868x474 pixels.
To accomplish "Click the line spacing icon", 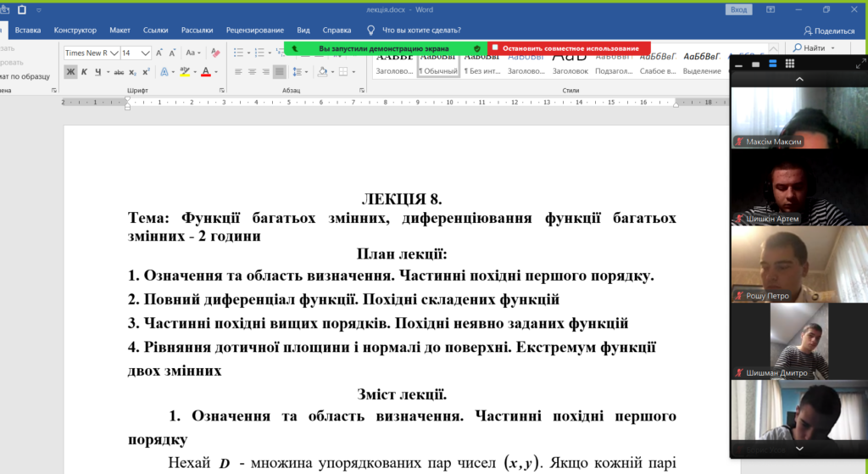I will tap(298, 72).
